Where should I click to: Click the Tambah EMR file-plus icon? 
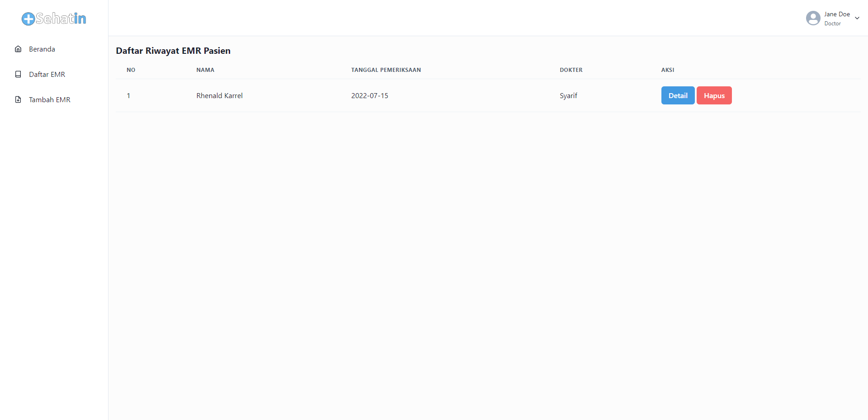[18, 99]
